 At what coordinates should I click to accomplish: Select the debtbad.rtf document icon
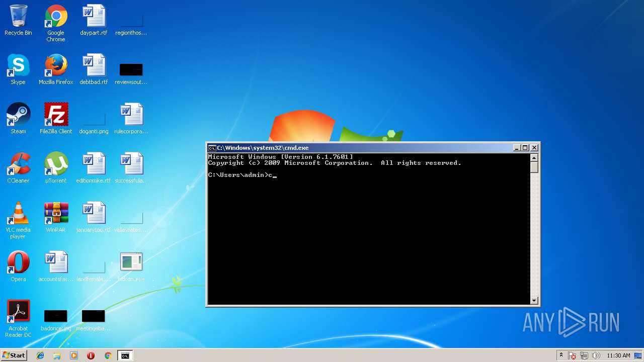click(94, 69)
